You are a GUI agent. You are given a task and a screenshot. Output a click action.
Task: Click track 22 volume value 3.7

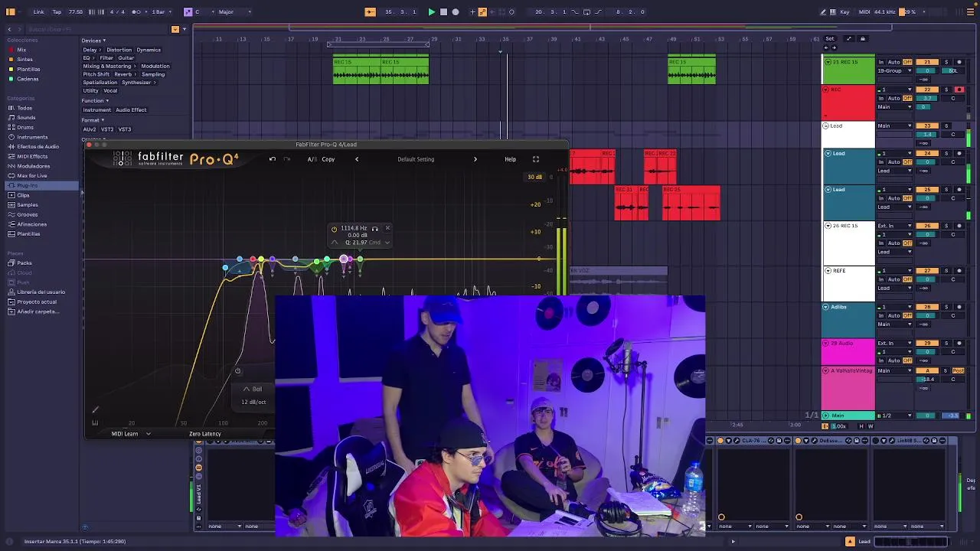click(x=927, y=98)
